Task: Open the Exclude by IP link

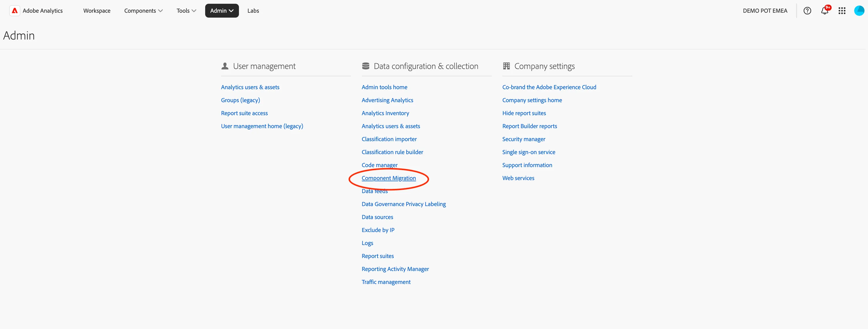Action: [x=378, y=230]
